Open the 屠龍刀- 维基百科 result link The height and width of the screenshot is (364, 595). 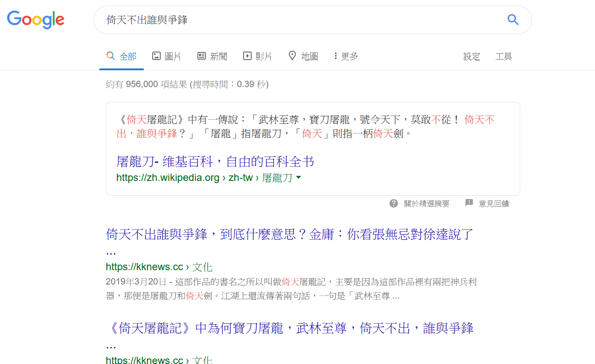click(215, 161)
